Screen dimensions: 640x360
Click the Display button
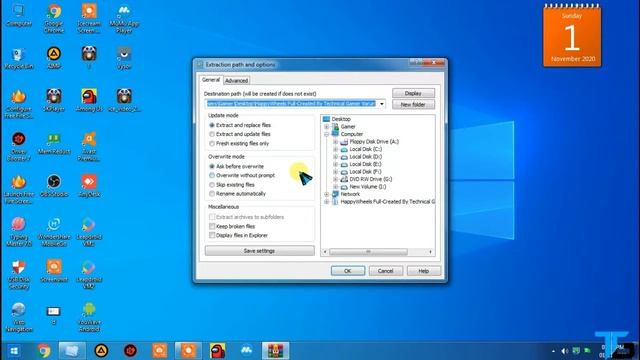[x=413, y=93]
